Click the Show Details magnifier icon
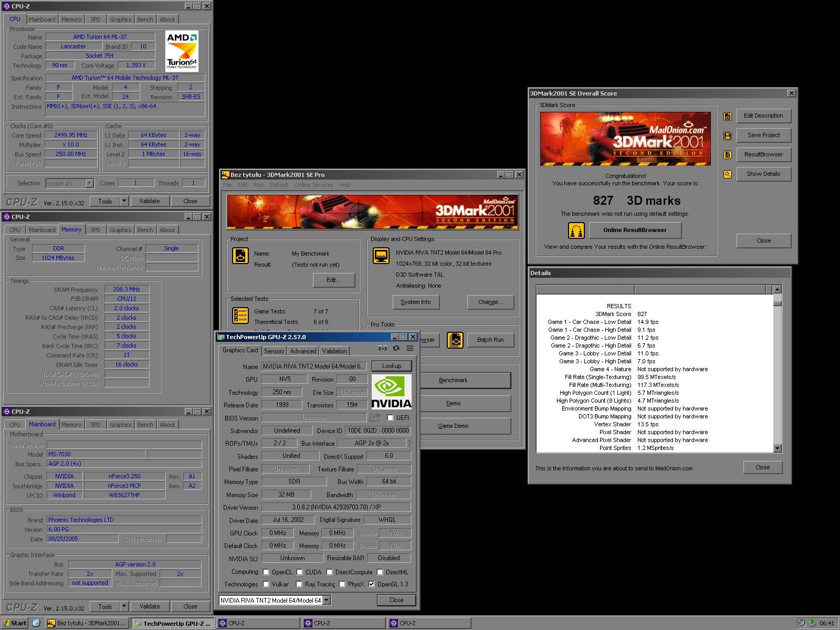This screenshot has height=630, width=840. (728, 174)
